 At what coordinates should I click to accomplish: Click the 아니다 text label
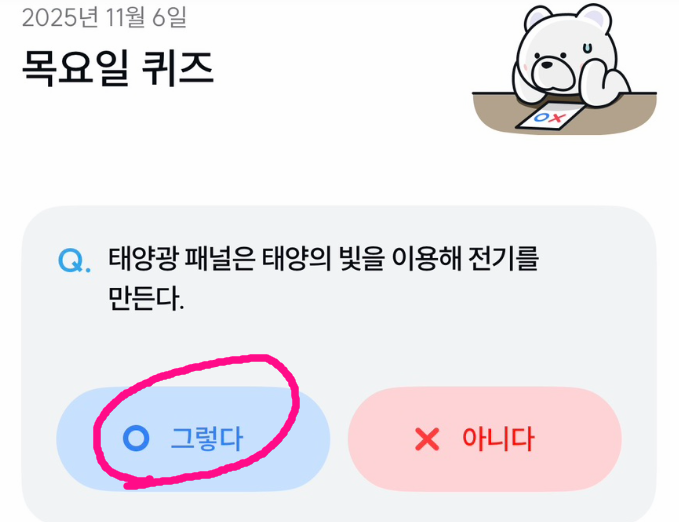(498, 438)
